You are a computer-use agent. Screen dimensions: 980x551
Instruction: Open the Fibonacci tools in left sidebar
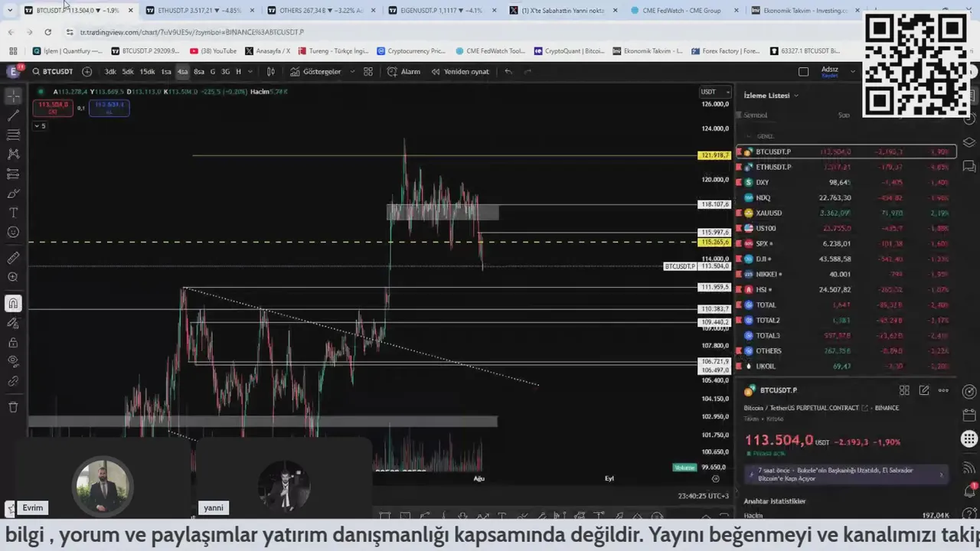(x=13, y=135)
